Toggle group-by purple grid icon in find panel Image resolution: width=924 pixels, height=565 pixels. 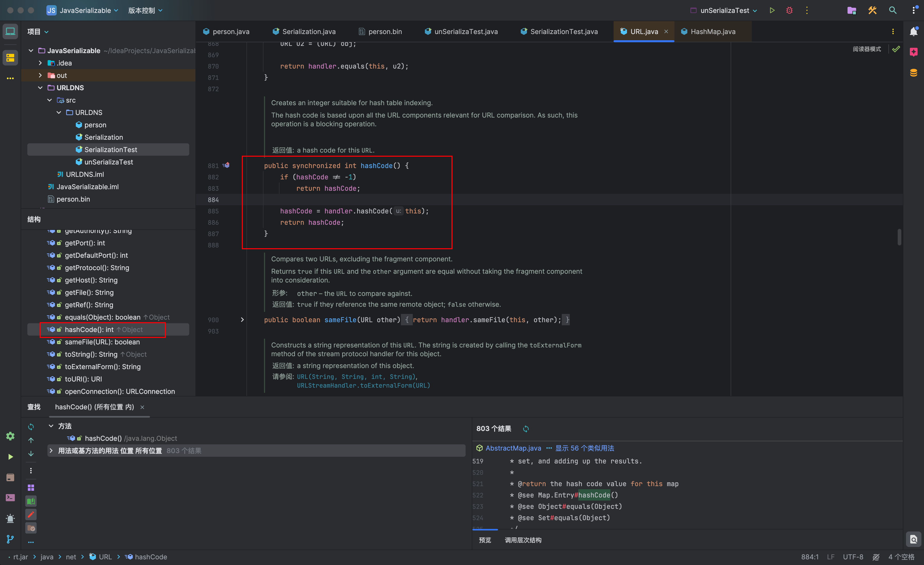tap(31, 487)
